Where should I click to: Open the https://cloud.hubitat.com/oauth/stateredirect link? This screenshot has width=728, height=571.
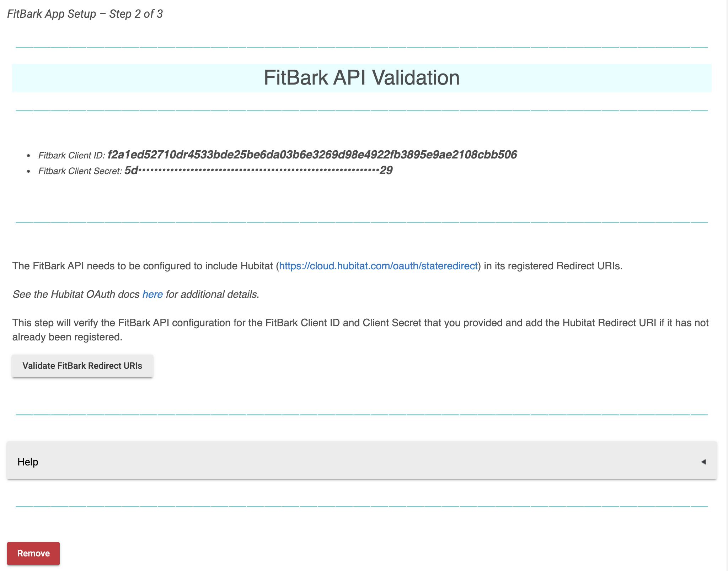[379, 265]
